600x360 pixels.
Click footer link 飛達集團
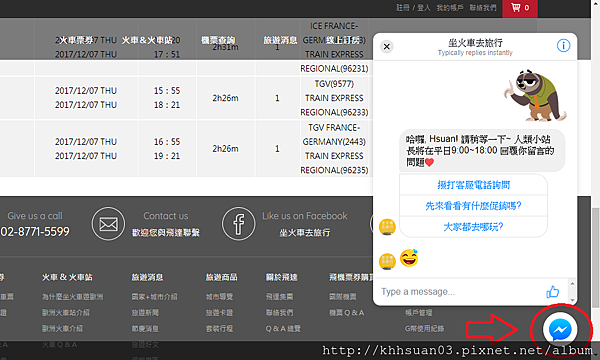[279, 297]
